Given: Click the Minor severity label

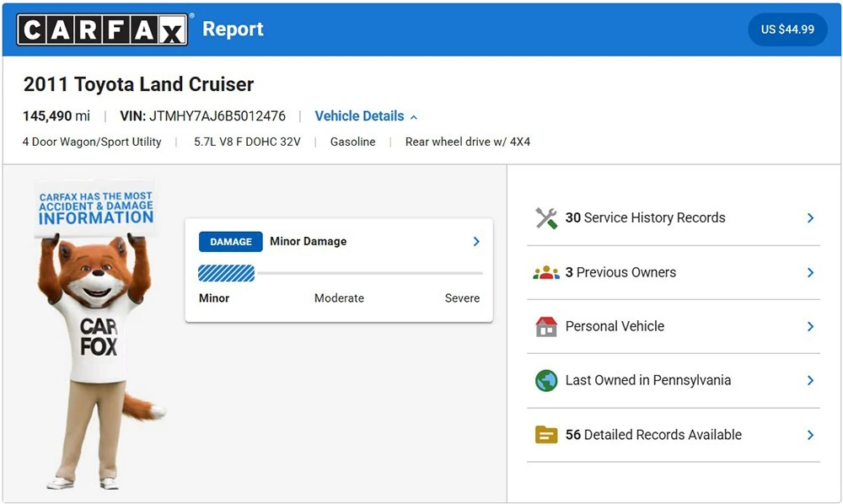Looking at the screenshot, I should coord(214,298).
